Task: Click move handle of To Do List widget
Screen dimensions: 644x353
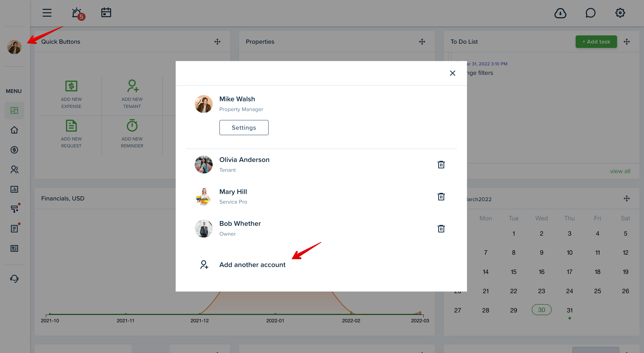Action: (627, 42)
